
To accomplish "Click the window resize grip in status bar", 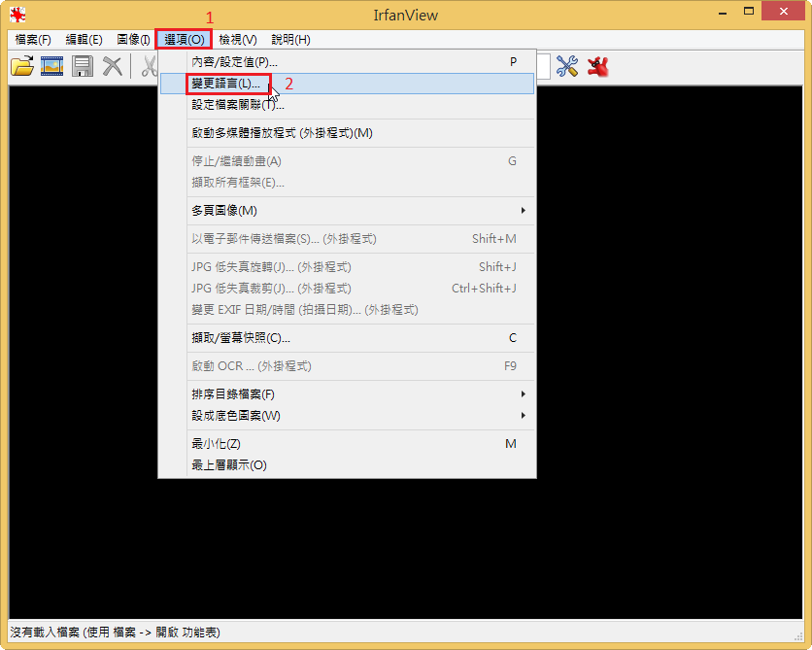I will coord(797,636).
